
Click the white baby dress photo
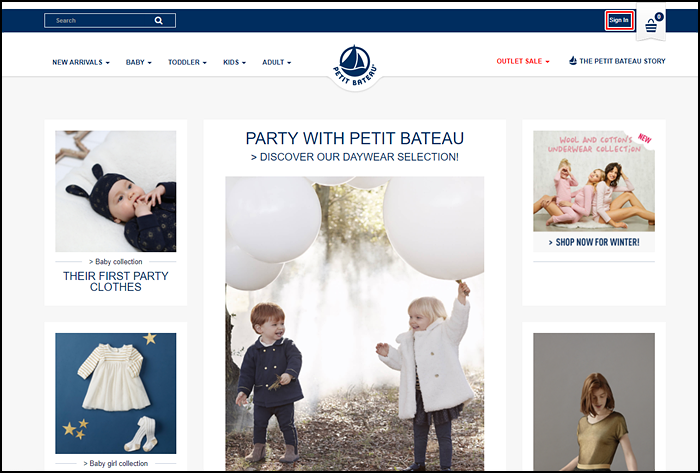[x=116, y=393]
